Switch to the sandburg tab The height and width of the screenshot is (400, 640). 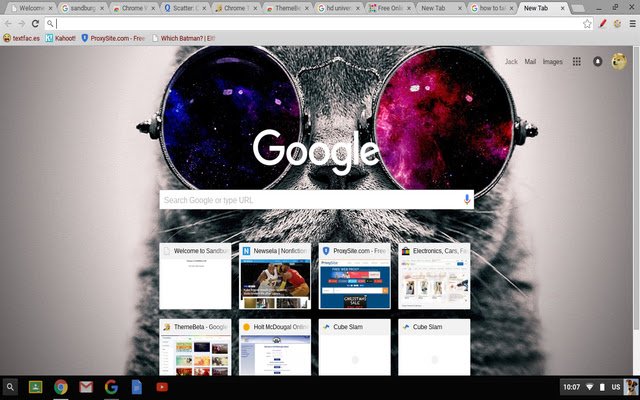[83, 8]
